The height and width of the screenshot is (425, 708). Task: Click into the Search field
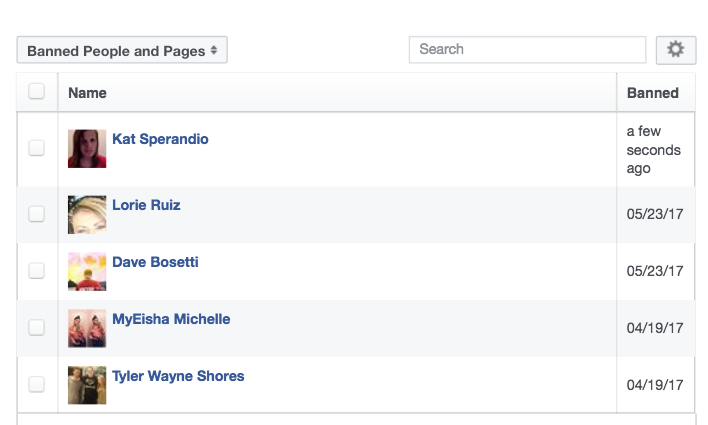pyautogui.click(x=527, y=49)
